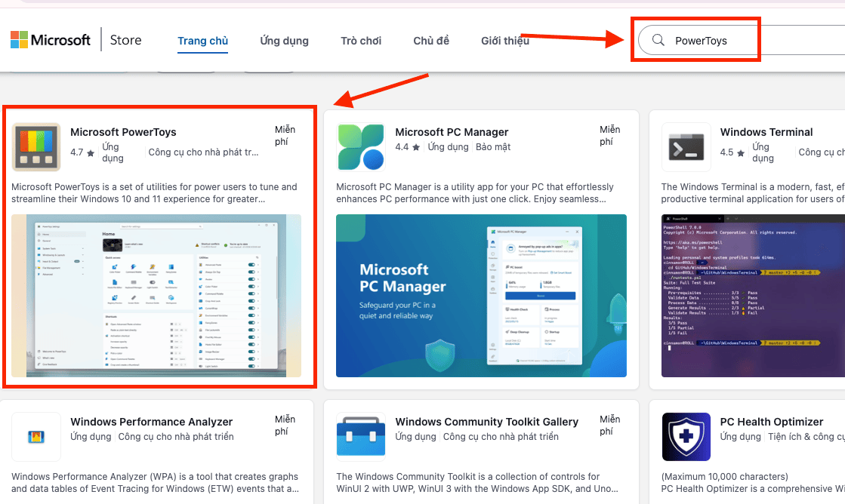
Task: Open the Chủ đề tab
Action: [x=430, y=41]
